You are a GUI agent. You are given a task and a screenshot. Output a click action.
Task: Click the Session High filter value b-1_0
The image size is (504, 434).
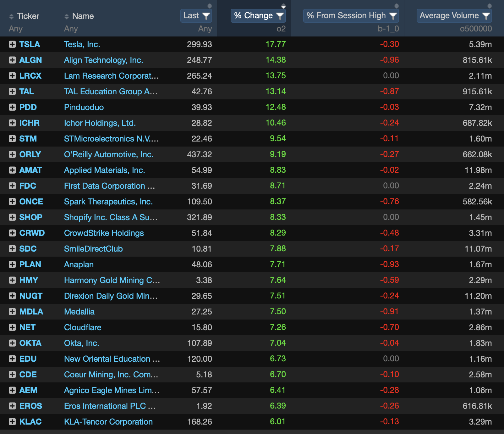pos(388,29)
